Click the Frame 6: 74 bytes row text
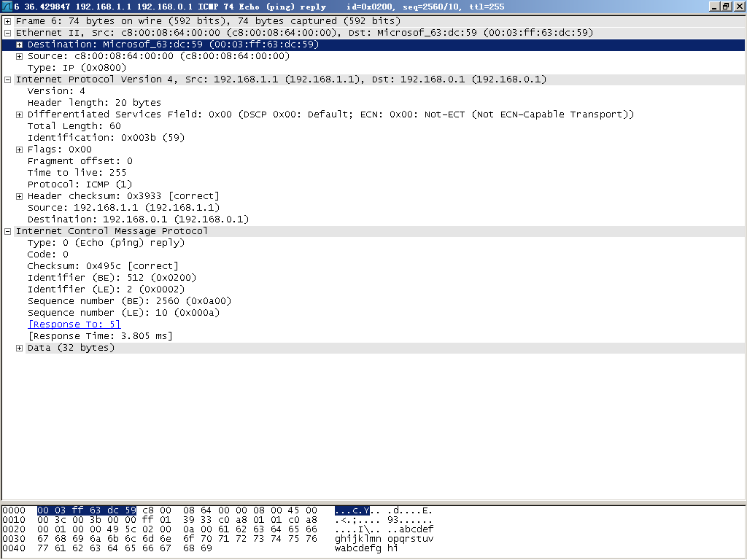The width and height of the screenshot is (747, 560). pyautogui.click(x=208, y=21)
